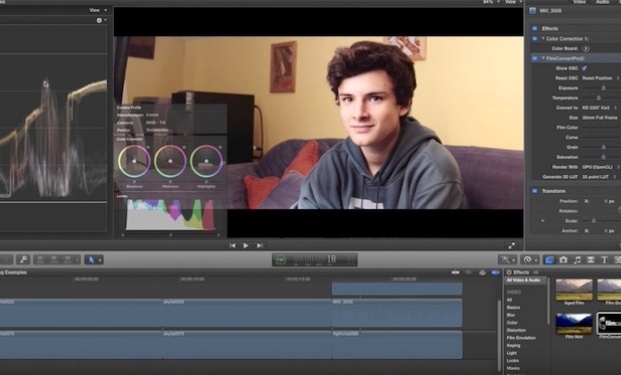Disable all Effects with the blue checkbox
Viewport: 621px width, 375px height.
point(534,29)
